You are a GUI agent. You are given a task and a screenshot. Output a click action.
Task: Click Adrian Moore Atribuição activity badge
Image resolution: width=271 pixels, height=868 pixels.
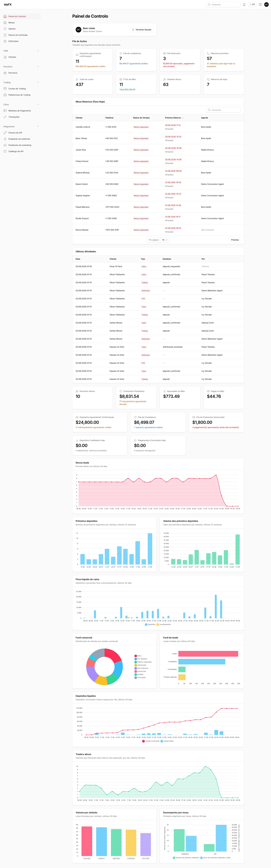tap(146, 339)
